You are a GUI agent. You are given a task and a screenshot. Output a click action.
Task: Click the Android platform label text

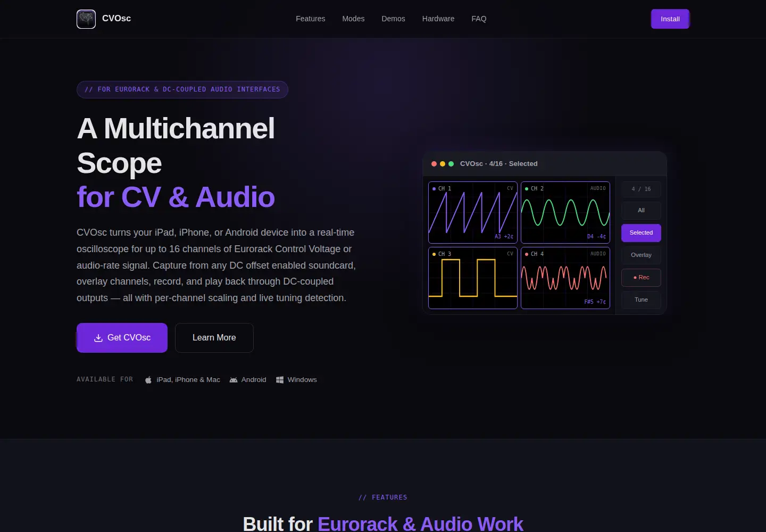[x=254, y=380]
